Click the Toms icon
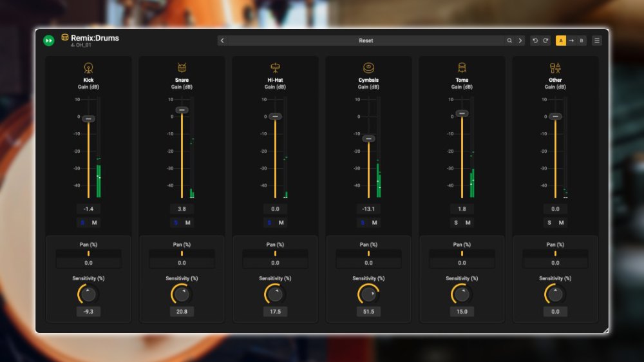Viewport: 644px width, 362px height. tap(462, 68)
